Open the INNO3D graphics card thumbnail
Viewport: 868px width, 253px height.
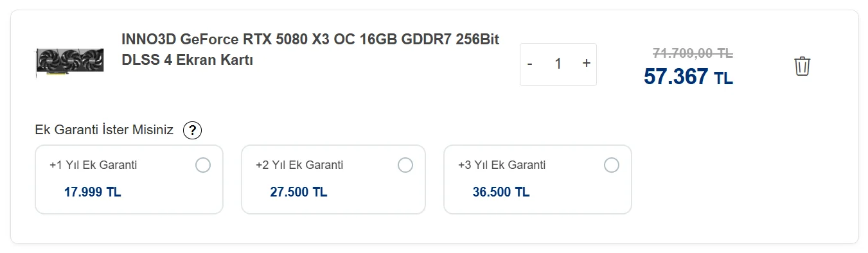click(69, 62)
